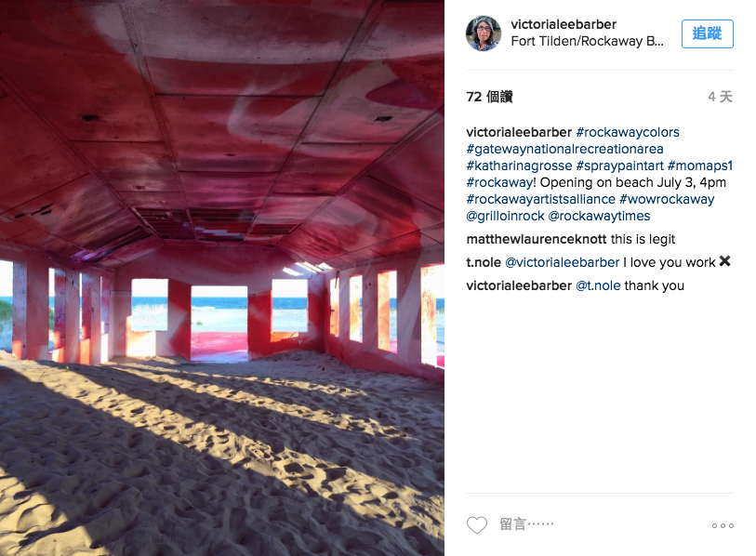This screenshot has height=556, width=756.
Task: Open the painted beach house photo
Action: (x=222, y=278)
